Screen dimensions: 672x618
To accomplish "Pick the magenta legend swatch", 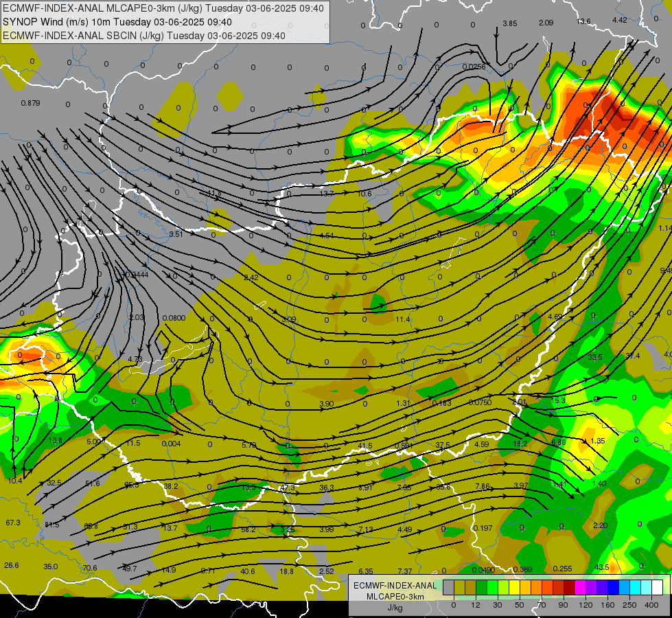I will click(580, 587).
